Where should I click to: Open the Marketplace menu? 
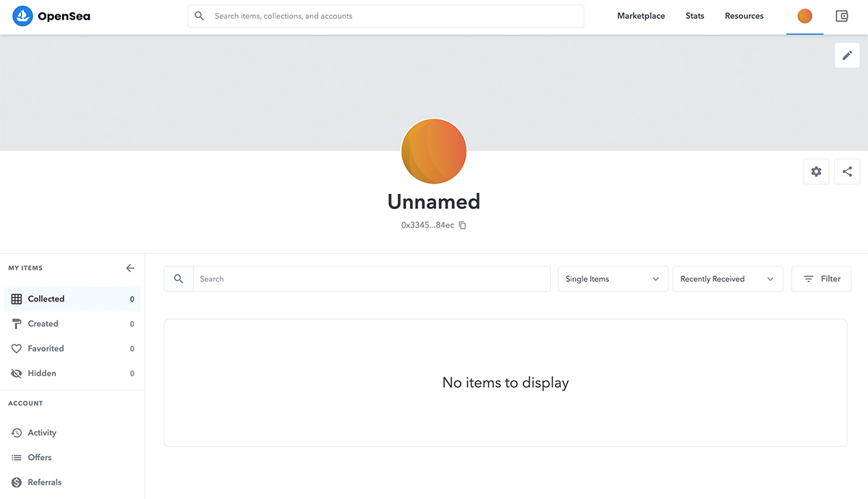tap(641, 16)
